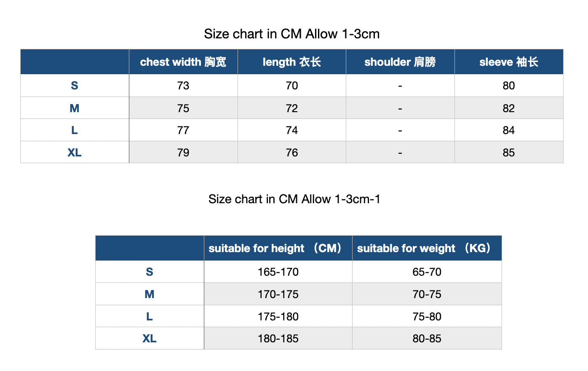Click length value 76 for XL
This screenshot has height=371, width=588.
292,152
